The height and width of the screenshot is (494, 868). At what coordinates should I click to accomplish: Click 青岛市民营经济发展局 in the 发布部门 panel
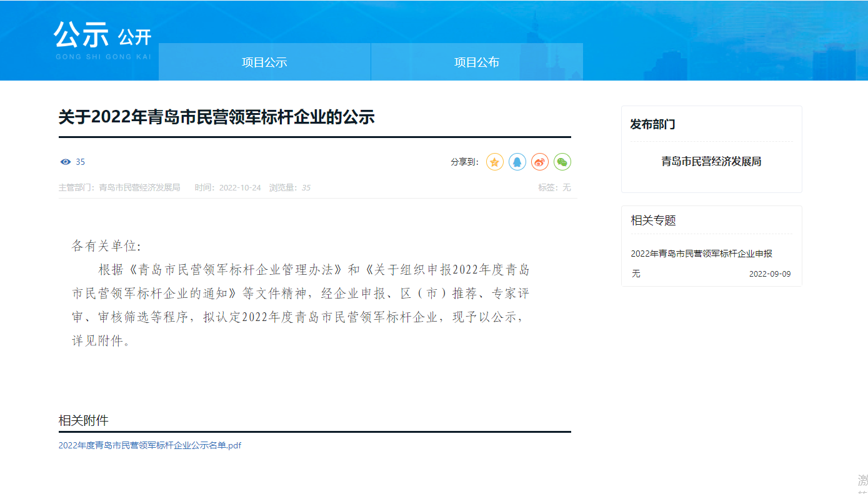[x=711, y=162]
